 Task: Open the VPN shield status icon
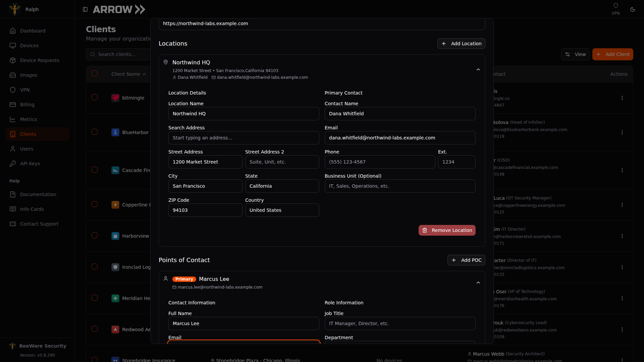tap(615, 6)
